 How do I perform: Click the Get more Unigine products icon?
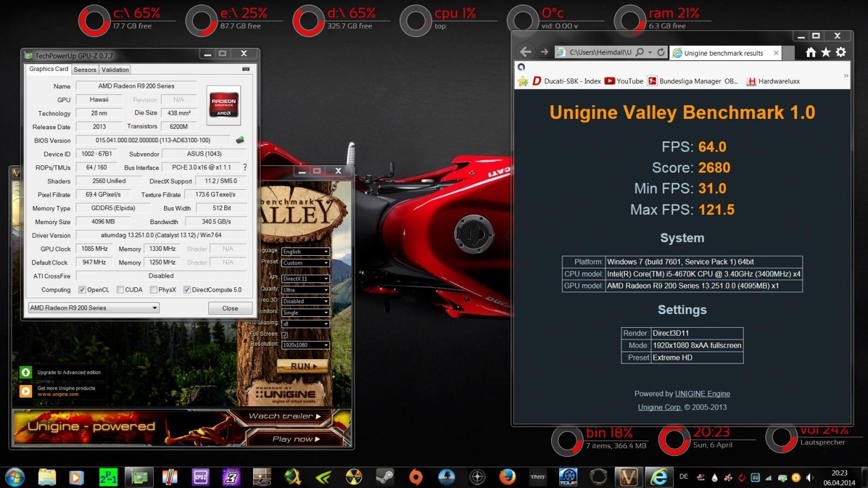click(26, 391)
